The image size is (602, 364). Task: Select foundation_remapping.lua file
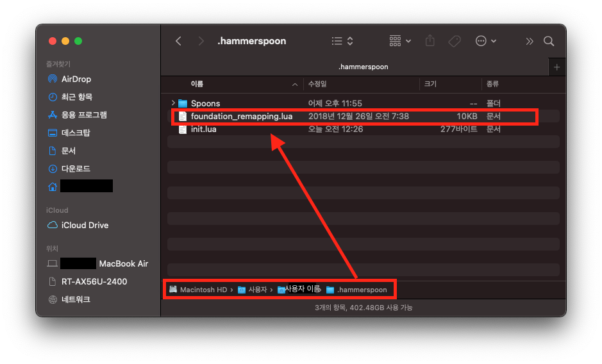[x=364, y=117]
